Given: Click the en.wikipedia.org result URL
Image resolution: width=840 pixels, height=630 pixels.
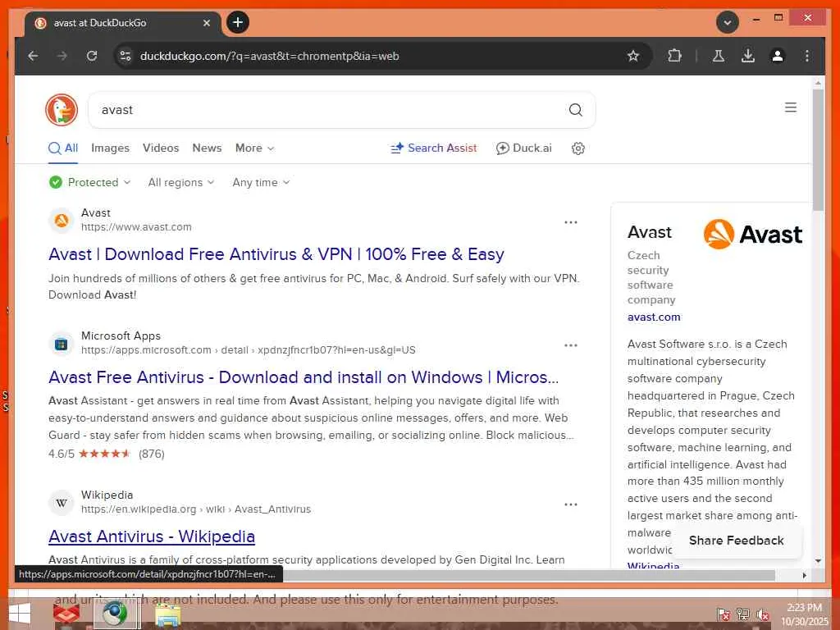Looking at the screenshot, I should [195, 509].
